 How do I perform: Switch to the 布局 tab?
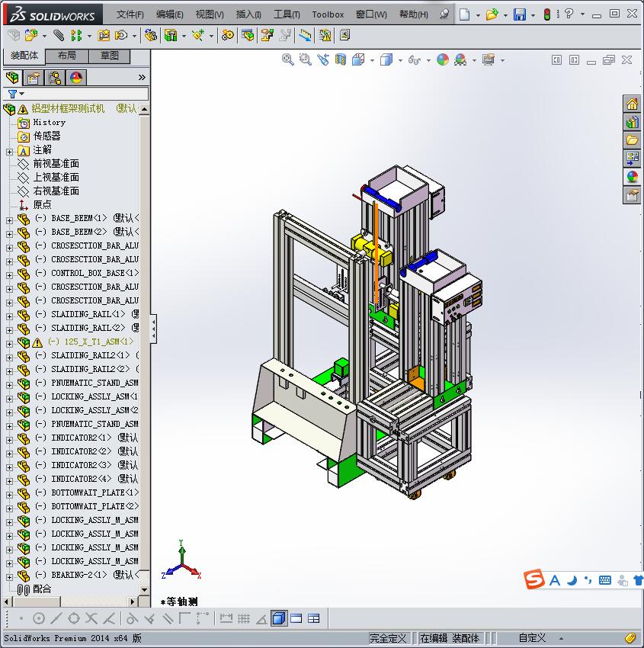(66, 56)
